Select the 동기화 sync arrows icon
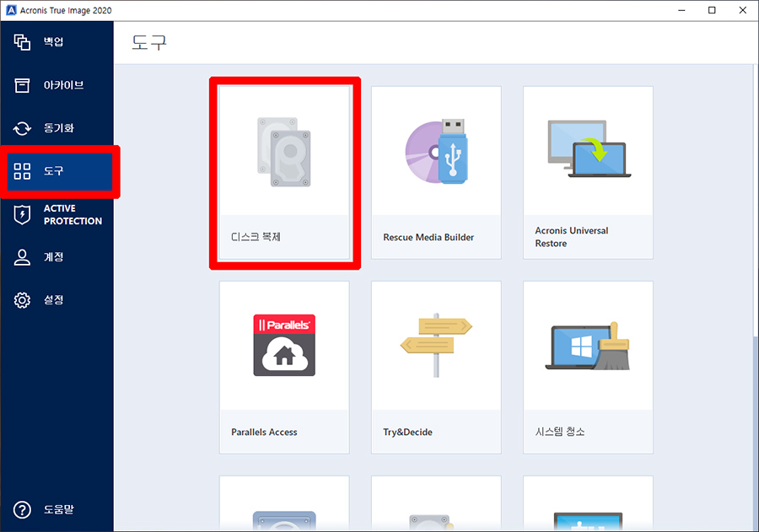The image size is (759, 532). 22,128
